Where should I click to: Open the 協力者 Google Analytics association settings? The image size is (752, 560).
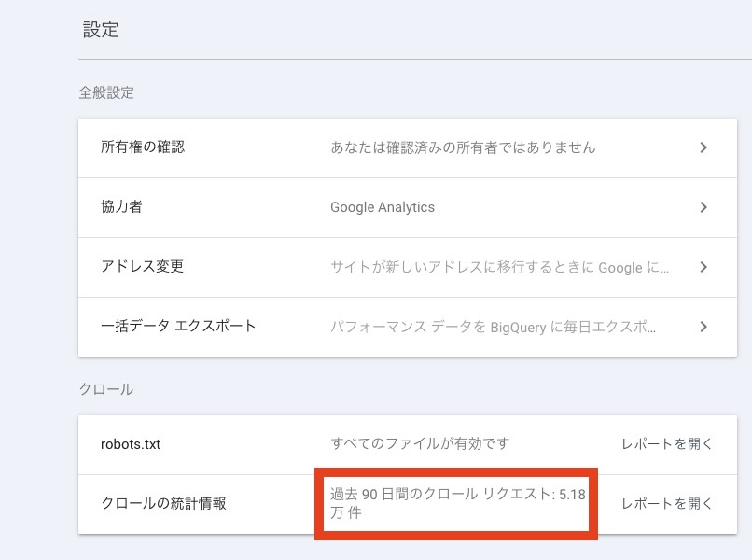point(120,206)
